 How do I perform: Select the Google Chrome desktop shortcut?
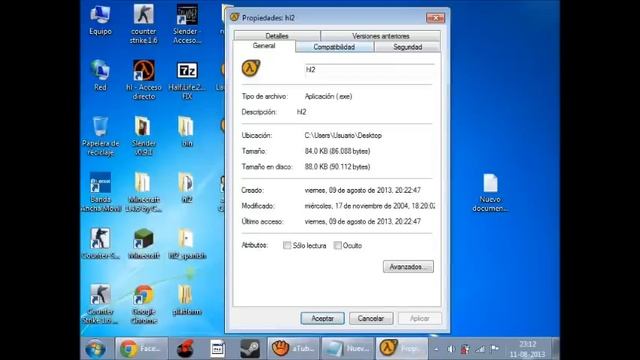(x=144, y=304)
